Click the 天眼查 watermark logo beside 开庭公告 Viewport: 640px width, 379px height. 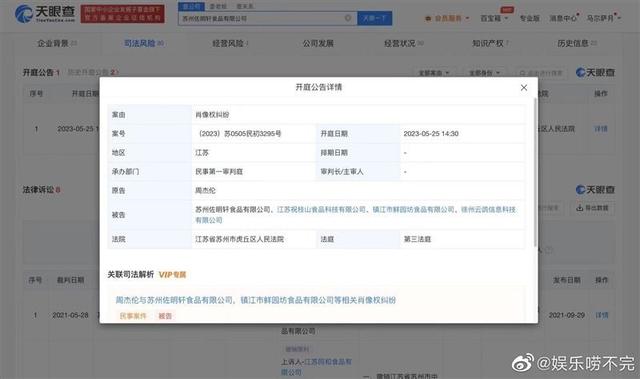point(595,73)
